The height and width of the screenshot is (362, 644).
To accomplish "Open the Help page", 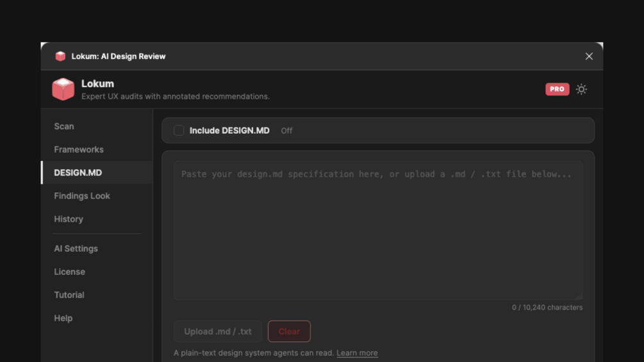I will tap(63, 318).
